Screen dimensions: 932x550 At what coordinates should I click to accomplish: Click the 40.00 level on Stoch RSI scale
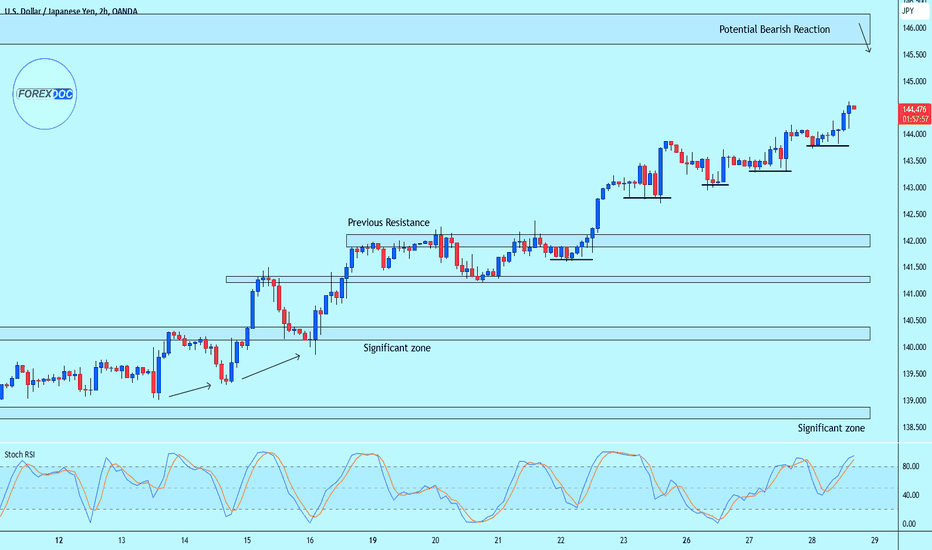[911, 495]
